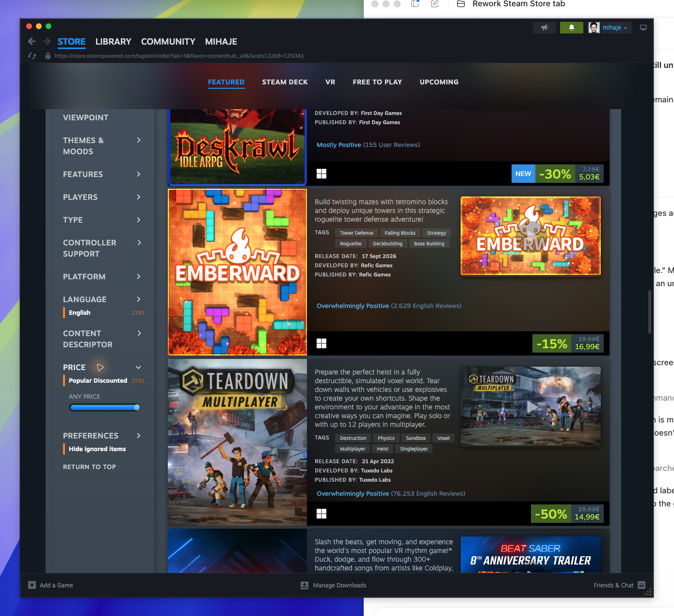Expand the Themes & Moods filter section
The width and height of the screenshot is (674, 616).
[x=102, y=146]
